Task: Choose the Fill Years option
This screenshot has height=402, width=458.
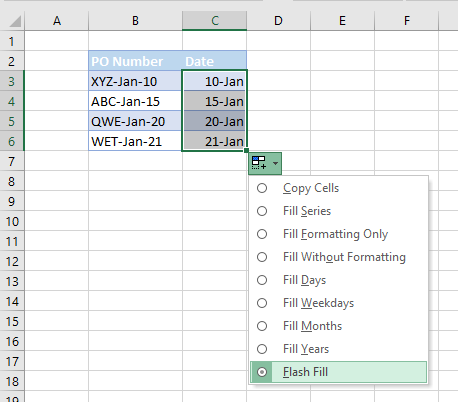Action: tap(338, 349)
